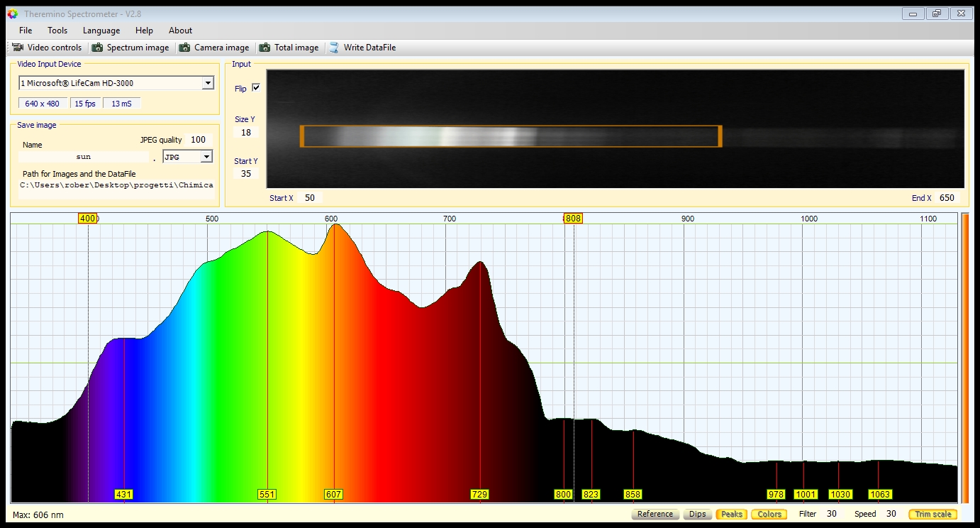The image size is (980, 528).
Task: Select the 607 nm peak marker label
Action: click(333, 494)
